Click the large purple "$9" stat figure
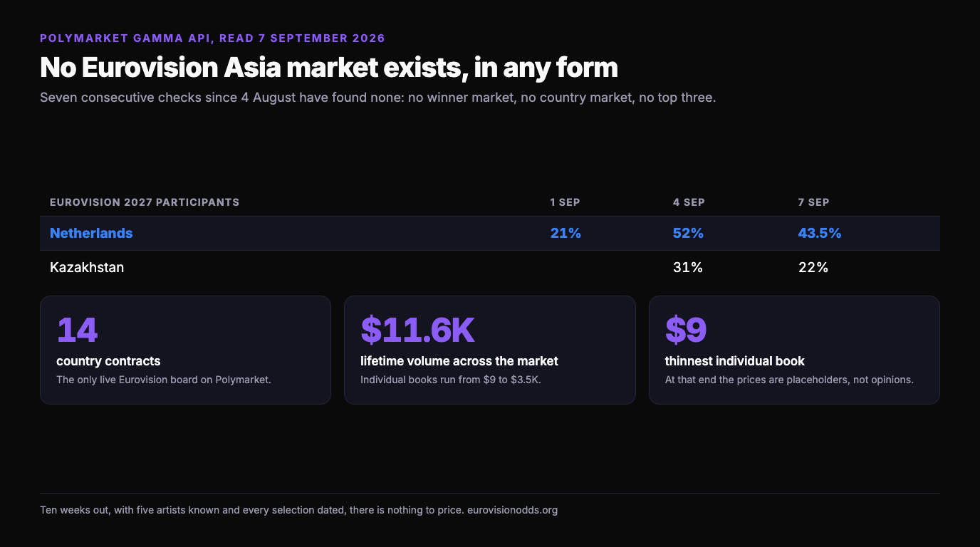This screenshot has width=980, height=547. point(686,330)
